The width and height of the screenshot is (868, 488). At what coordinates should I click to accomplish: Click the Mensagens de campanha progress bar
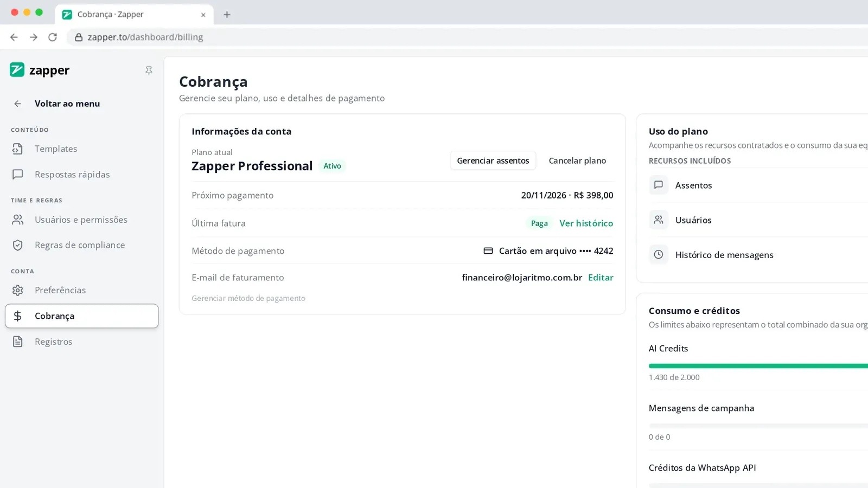[758, 426]
